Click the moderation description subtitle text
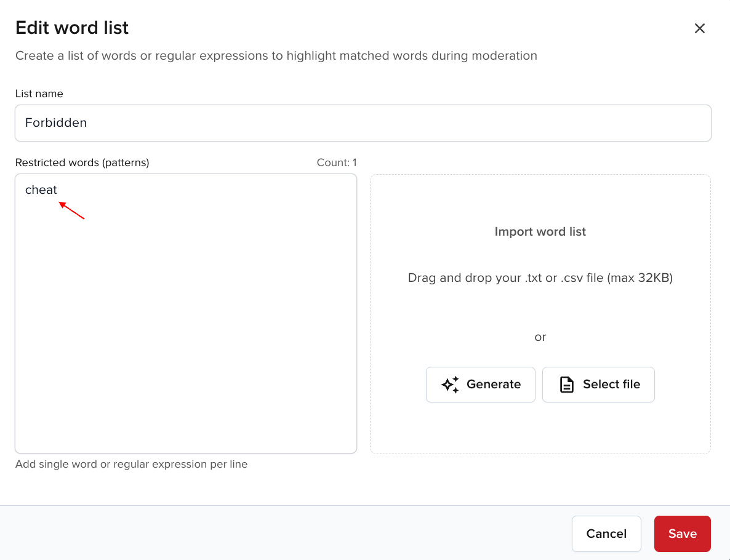The image size is (730, 560). click(276, 56)
